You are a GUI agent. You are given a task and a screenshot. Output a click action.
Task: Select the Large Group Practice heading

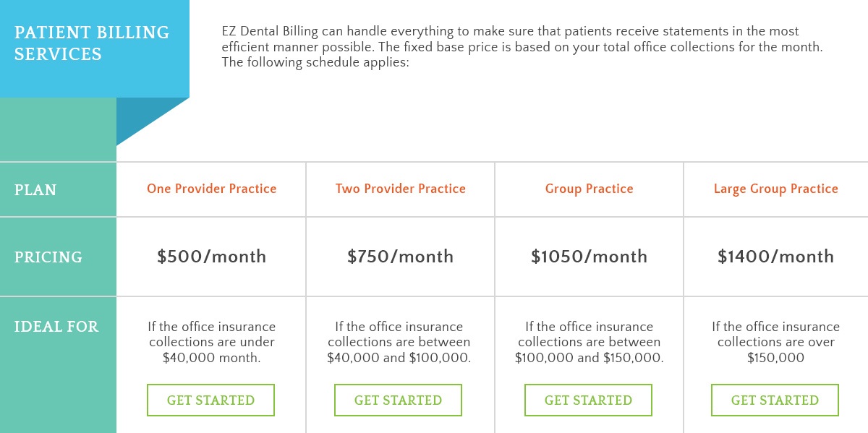775,189
